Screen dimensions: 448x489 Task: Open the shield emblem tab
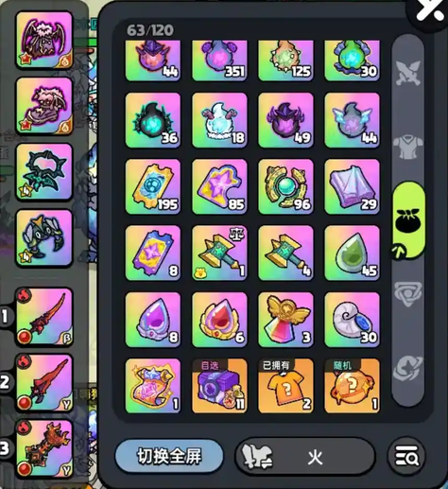point(408,294)
